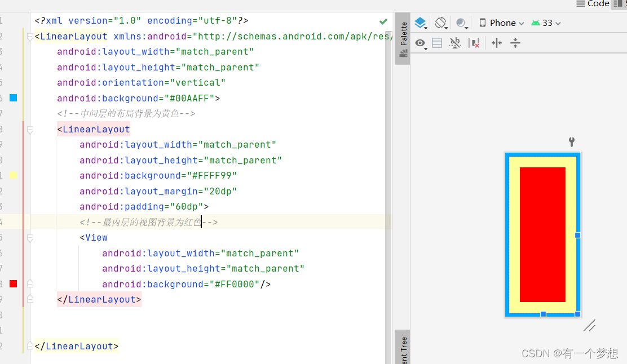Screen dimensions: 627x364
Task: Click the 最内层的视图背景为红色 comment line
Action: pos(149,222)
